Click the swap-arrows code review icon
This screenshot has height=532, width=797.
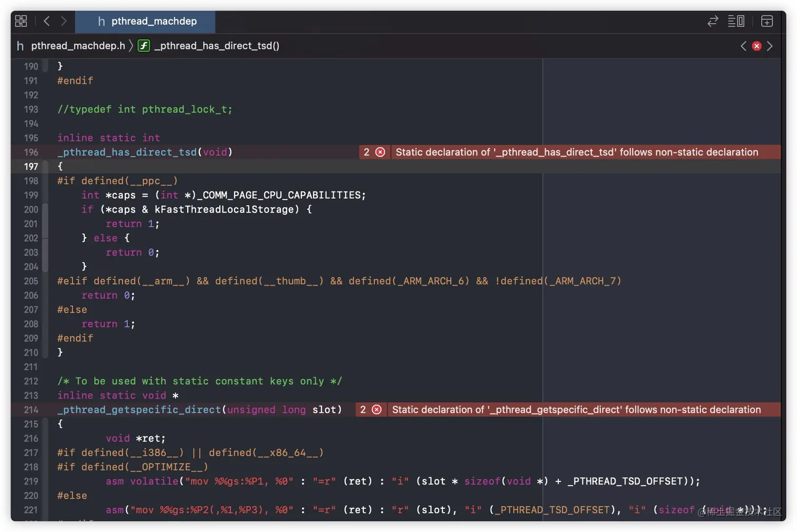pos(713,21)
